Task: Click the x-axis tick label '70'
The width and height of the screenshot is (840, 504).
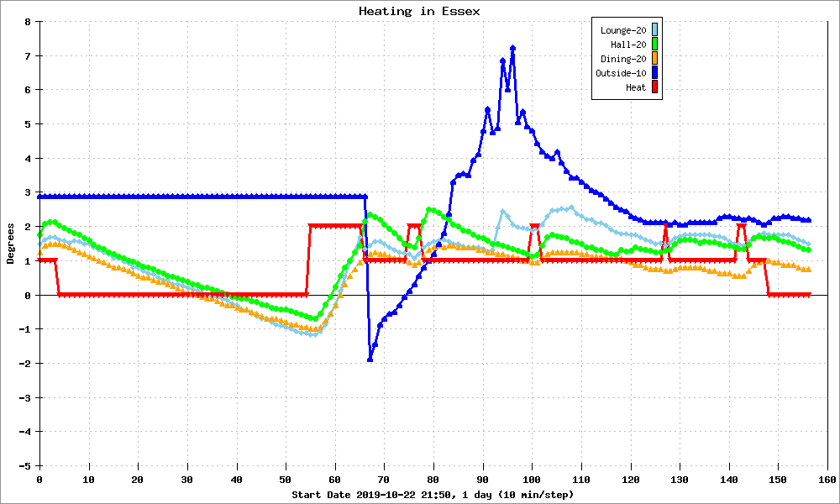Action: coord(384,480)
